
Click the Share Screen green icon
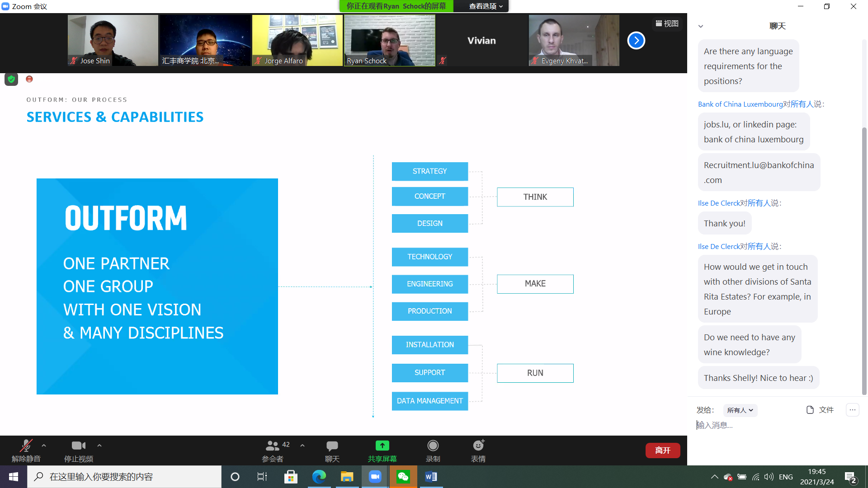[x=382, y=446]
